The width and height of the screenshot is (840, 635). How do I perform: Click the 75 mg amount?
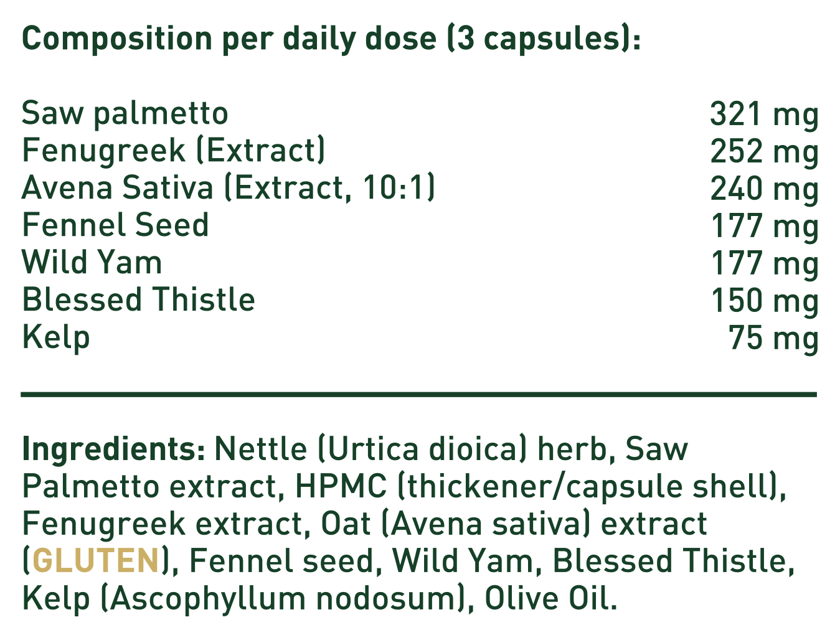(x=773, y=338)
